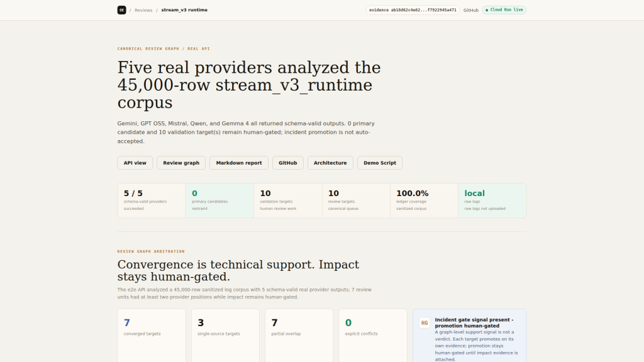Viewport: 644px width, 362px height.
Task: Open the Architecture button
Action: 330,163
